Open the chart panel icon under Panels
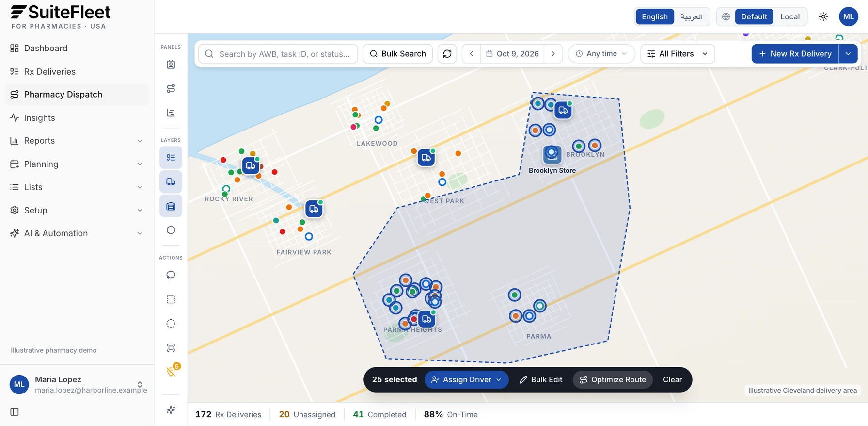Image resolution: width=868 pixels, height=426 pixels. pos(171,113)
